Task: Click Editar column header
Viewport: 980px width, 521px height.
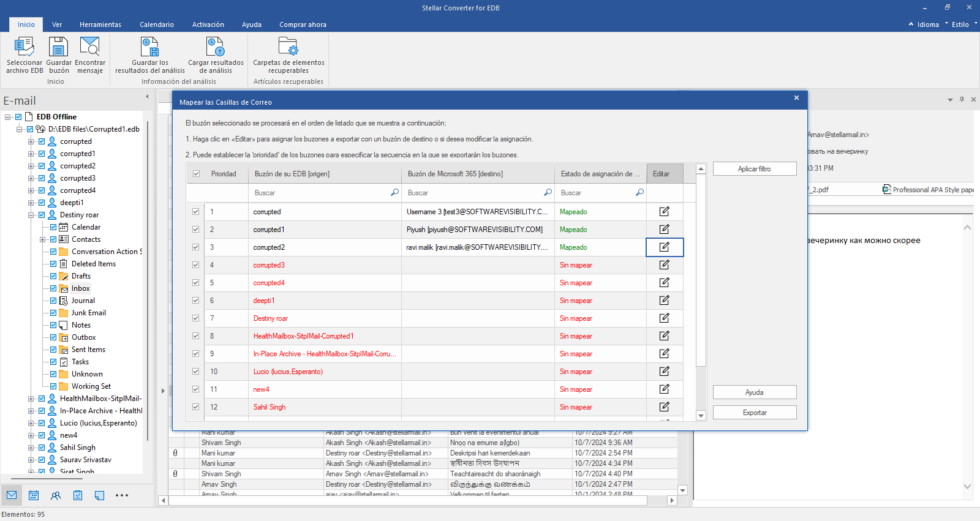Action: coord(665,174)
